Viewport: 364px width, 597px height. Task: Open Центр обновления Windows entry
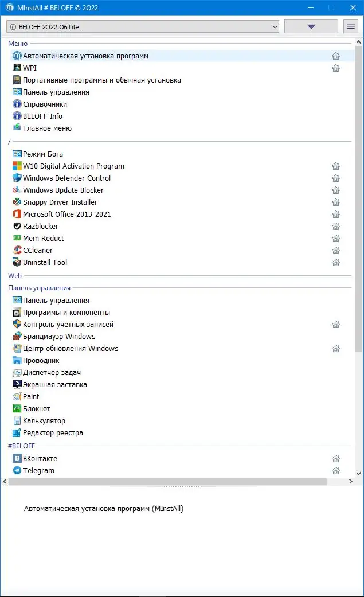(71, 348)
